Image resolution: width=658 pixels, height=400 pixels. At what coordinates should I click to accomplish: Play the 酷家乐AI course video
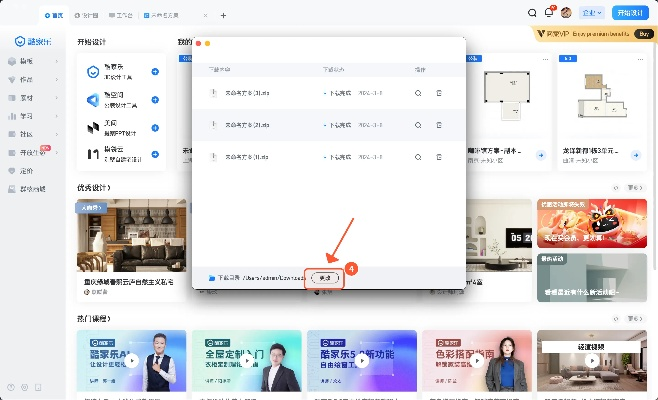[132, 361]
